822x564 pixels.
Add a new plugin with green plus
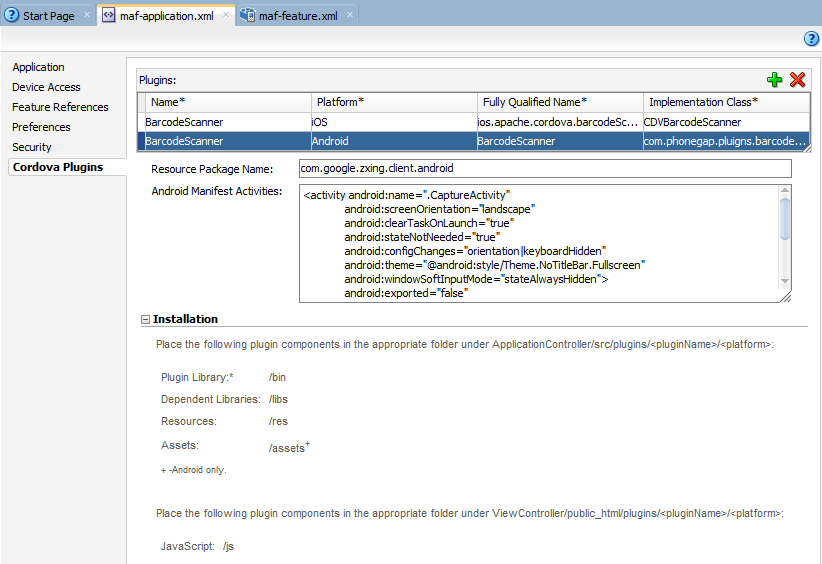[x=774, y=80]
